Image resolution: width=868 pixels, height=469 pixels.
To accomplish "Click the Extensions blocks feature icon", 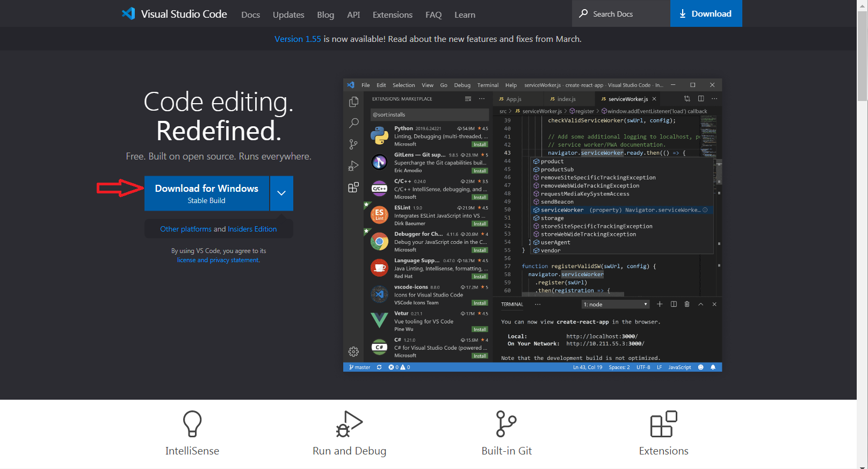I will pos(664,424).
